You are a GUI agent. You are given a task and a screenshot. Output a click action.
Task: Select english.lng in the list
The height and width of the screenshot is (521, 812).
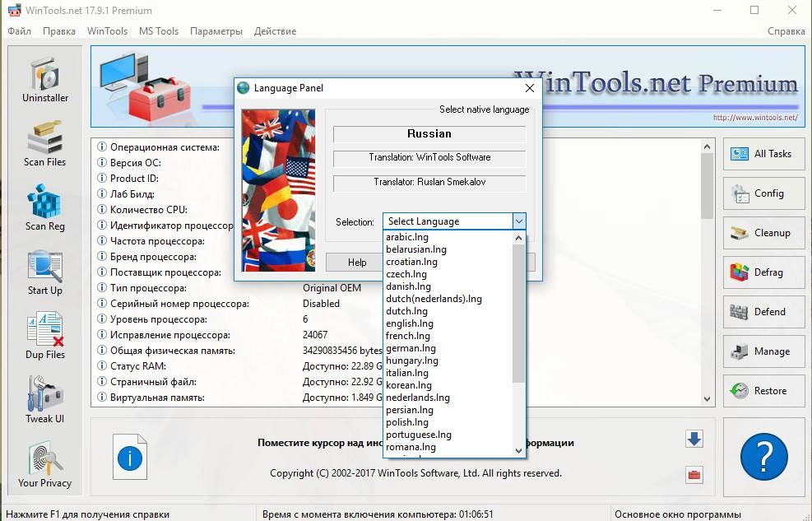click(448, 323)
